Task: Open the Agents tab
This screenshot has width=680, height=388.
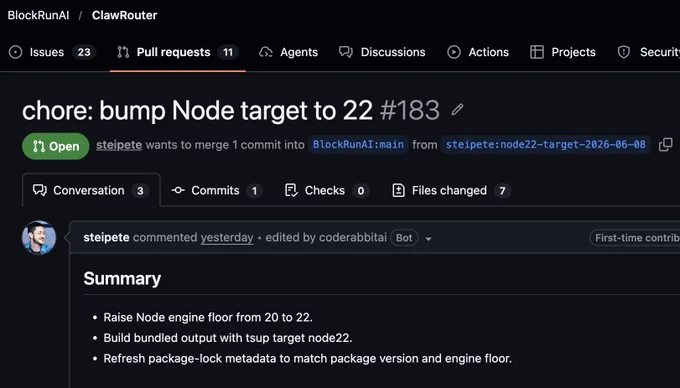Action: tap(288, 52)
